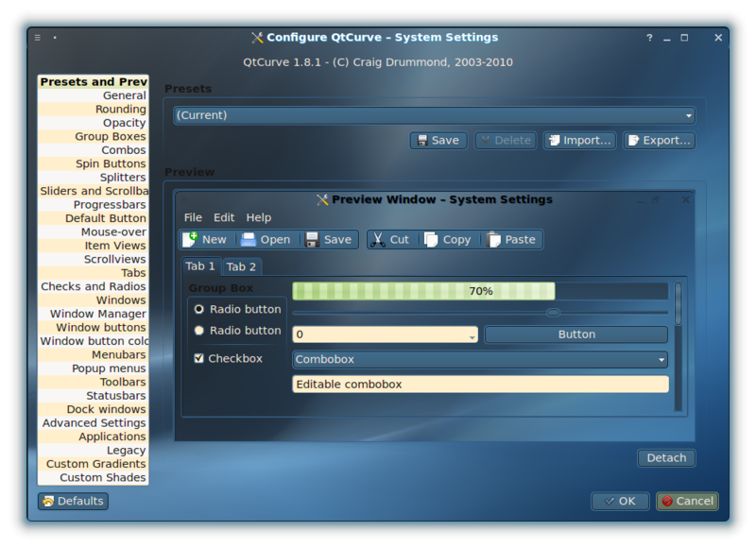The image size is (756, 548).
Task: Open the Help menu in preview
Action: (x=259, y=218)
